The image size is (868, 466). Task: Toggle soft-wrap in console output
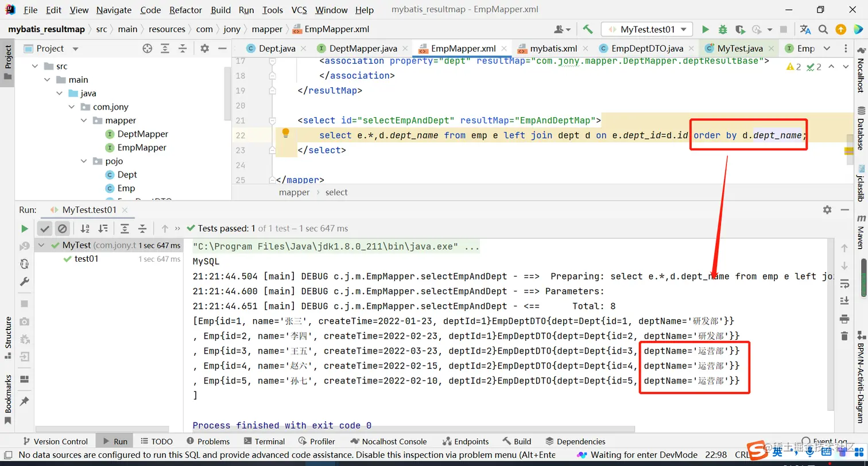pyautogui.click(x=844, y=284)
